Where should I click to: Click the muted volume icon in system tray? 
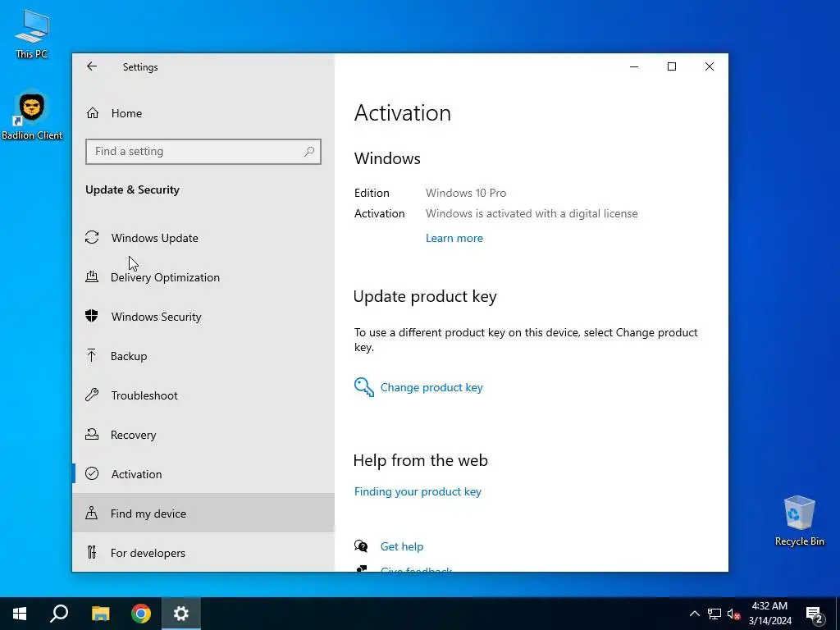pyautogui.click(x=733, y=614)
